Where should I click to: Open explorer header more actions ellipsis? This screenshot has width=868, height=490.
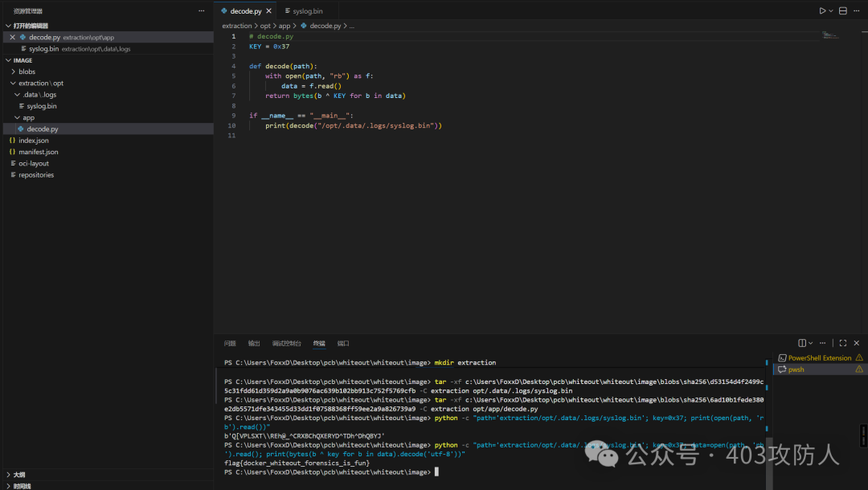(x=202, y=11)
